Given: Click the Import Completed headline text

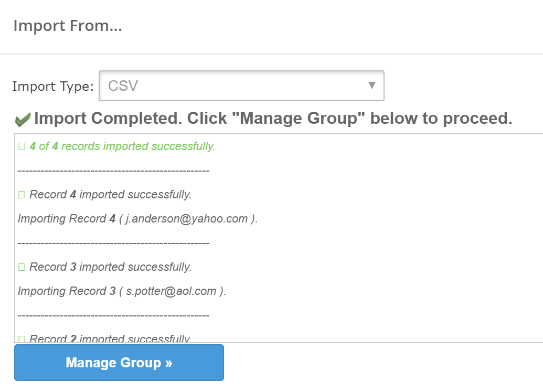Looking at the screenshot, I should 273,119.
